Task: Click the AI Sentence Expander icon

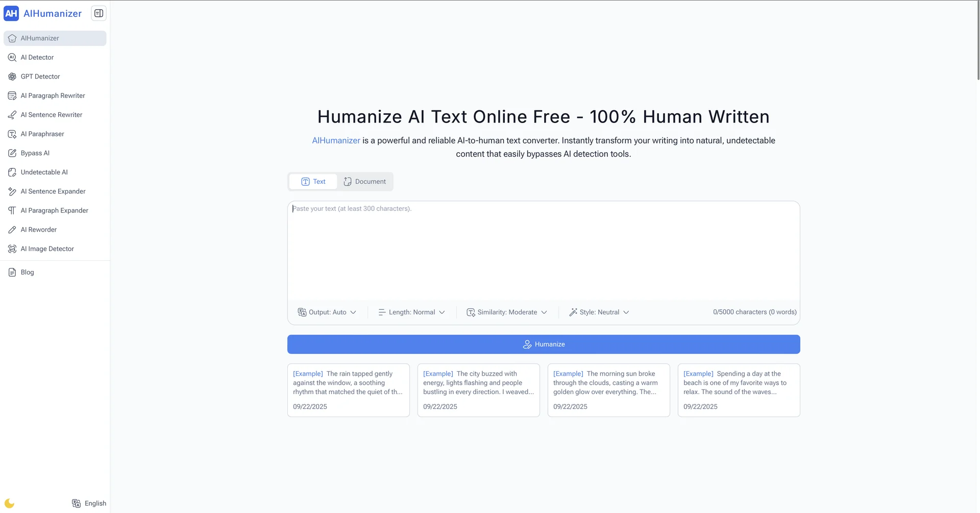Action: coord(12,191)
